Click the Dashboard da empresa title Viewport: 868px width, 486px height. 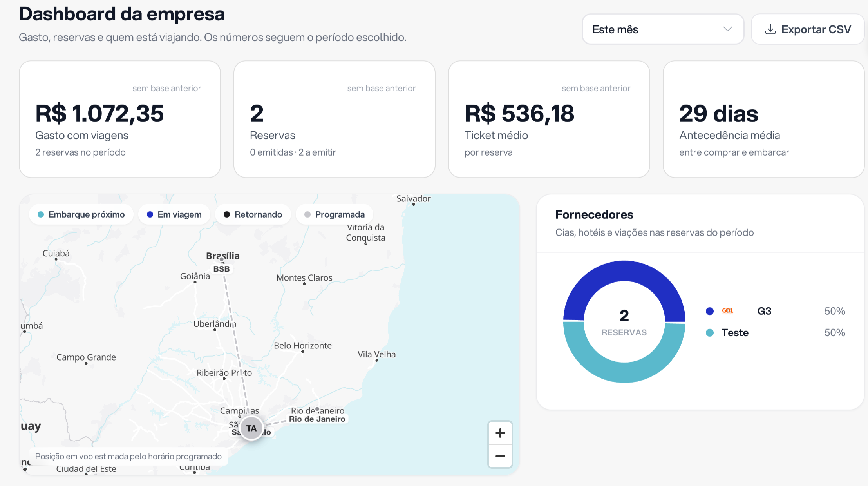122,14
